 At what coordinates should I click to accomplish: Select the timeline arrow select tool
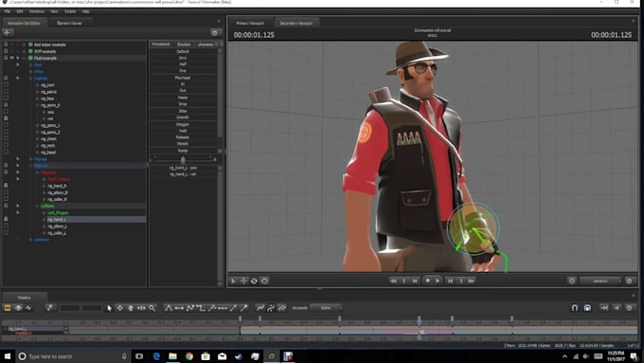109,307
